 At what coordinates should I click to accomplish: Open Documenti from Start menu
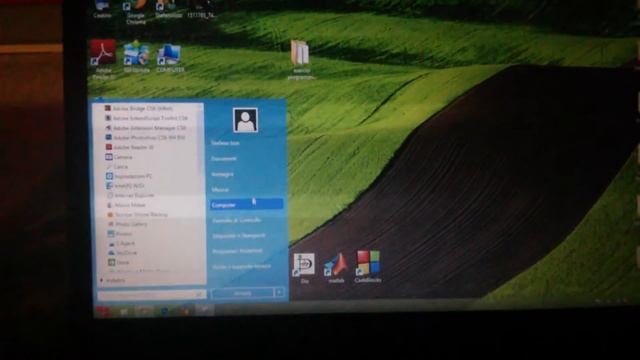[x=224, y=158]
